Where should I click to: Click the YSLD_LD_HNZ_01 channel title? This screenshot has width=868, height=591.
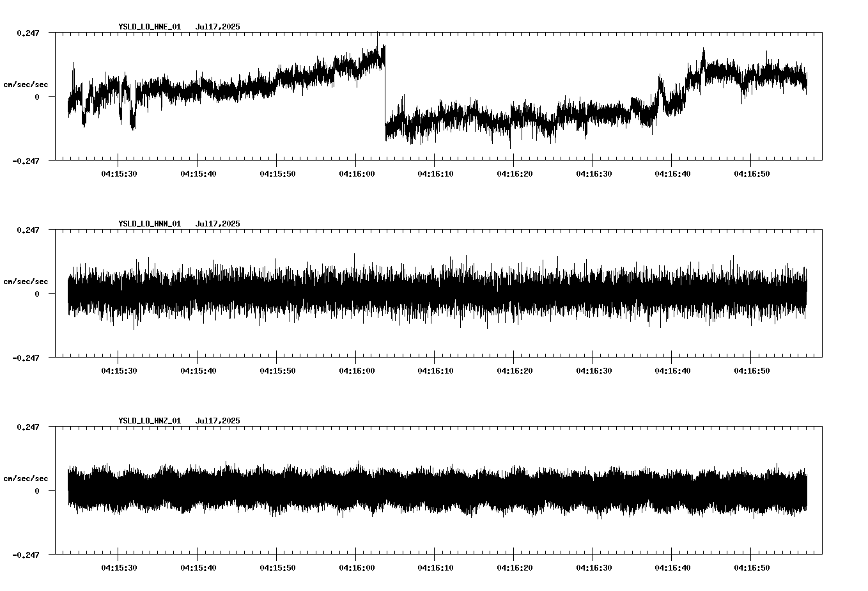click(150, 421)
